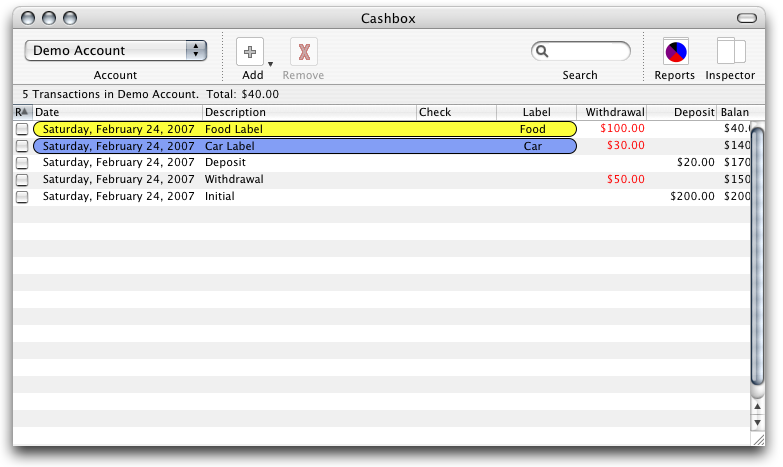Viewport: 783px width, 467px height.
Task: Show the Inspector panel
Action: click(x=730, y=52)
